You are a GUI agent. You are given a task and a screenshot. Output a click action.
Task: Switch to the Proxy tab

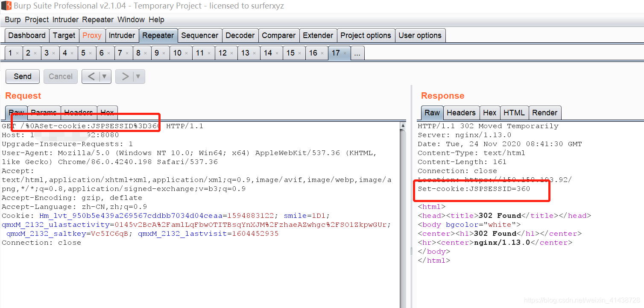pos(92,35)
